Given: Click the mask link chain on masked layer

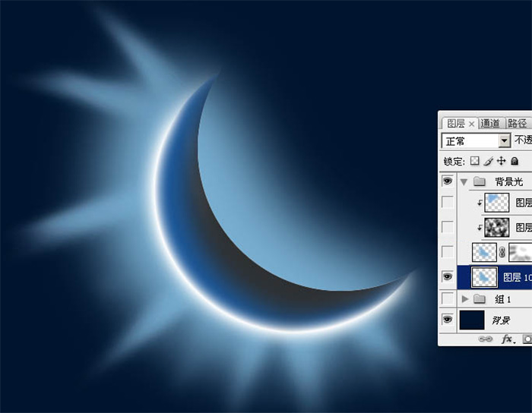Looking at the screenshot, I should click(502, 252).
